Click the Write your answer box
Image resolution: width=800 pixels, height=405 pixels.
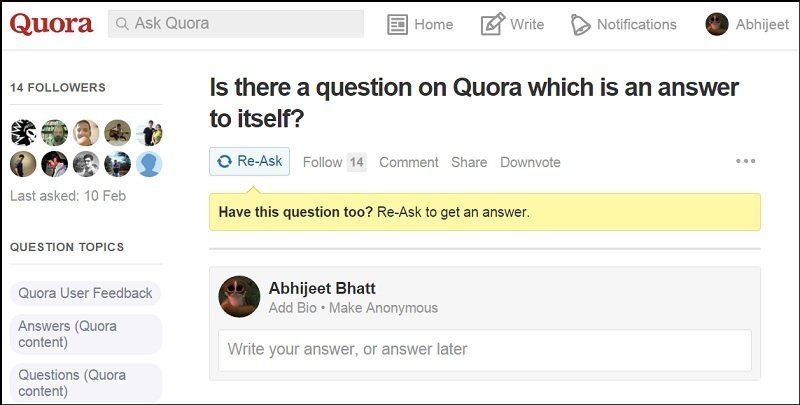[x=485, y=350]
